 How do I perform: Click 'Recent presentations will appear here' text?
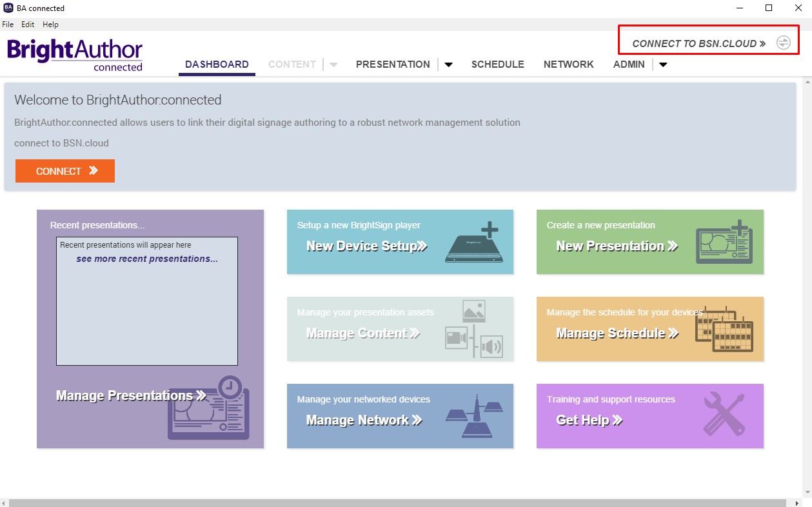coord(125,245)
